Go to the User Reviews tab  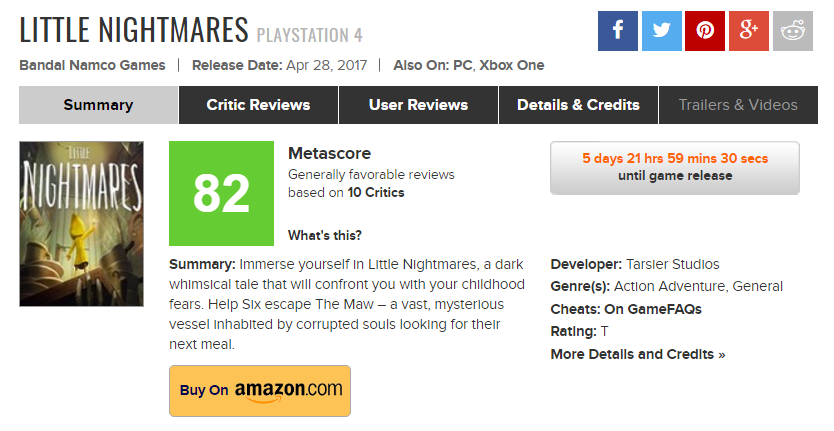pos(418,105)
